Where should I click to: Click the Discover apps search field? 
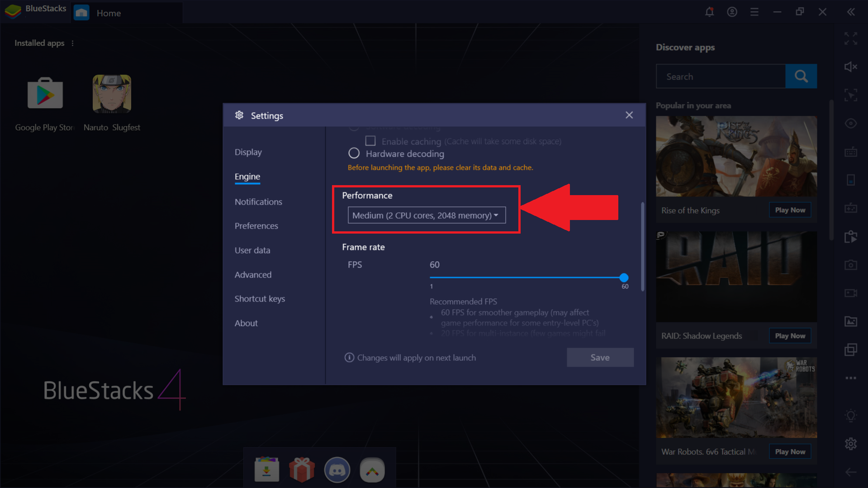(721, 76)
